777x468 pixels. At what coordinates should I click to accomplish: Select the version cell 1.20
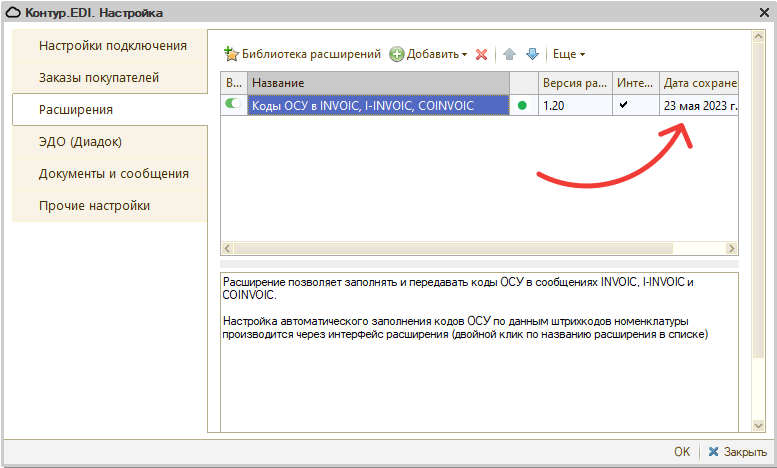click(575, 106)
